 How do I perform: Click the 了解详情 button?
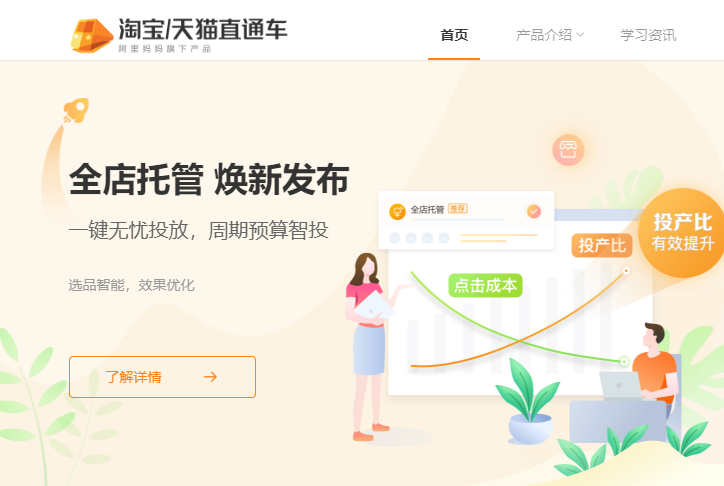click(162, 377)
